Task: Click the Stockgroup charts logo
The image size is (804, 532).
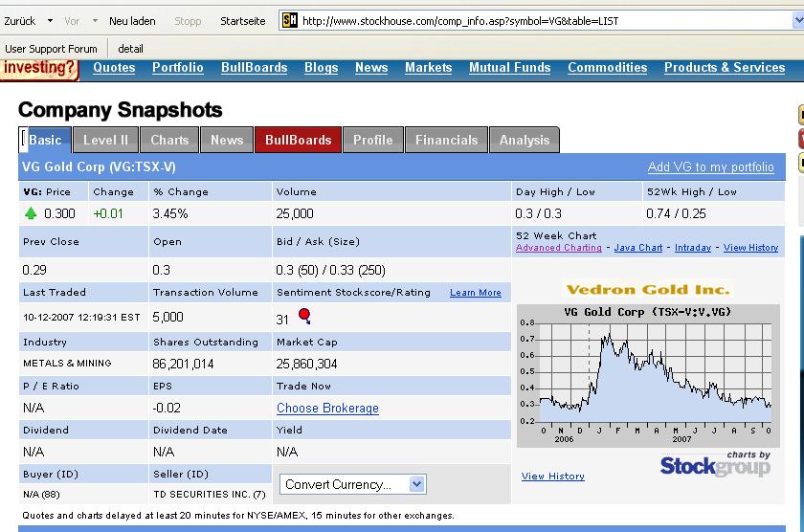Action: click(x=715, y=464)
